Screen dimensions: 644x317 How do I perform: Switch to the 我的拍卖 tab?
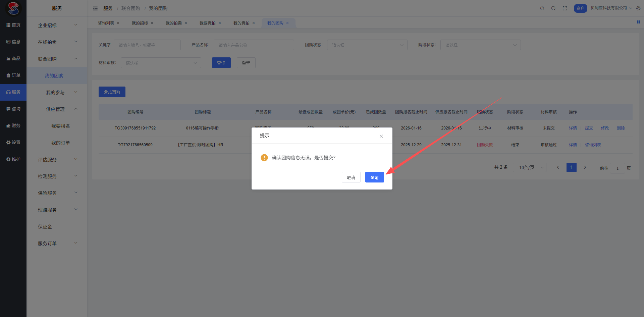[x=174, y=23]
